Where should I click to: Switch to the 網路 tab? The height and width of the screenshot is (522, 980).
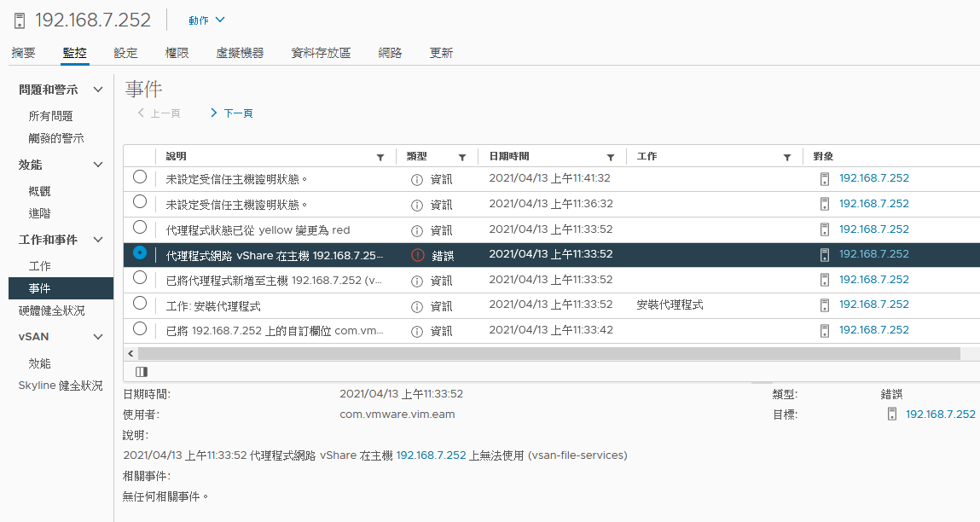pyautogui.click(x=390, y=53)
